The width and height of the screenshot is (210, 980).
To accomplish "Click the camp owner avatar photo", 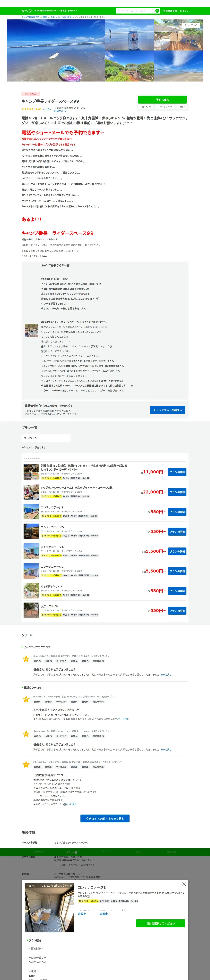I will pyautogui.click(x=31, y=331).
